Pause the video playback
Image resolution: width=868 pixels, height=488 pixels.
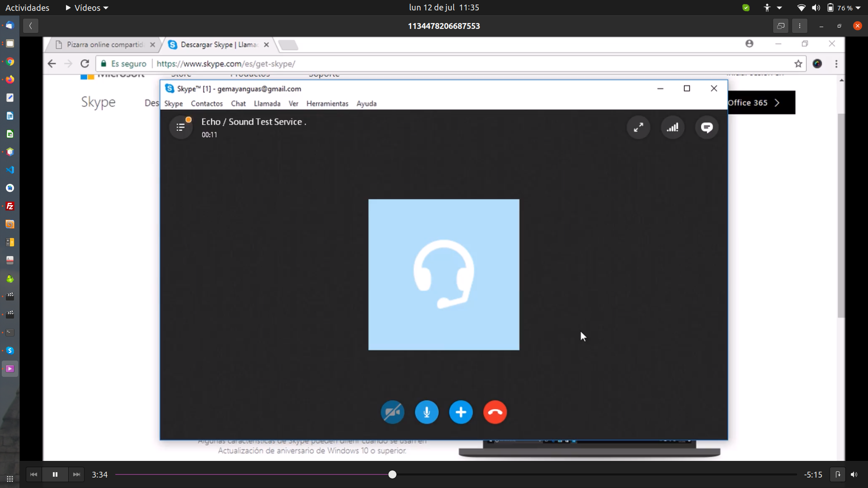[55, 474]
